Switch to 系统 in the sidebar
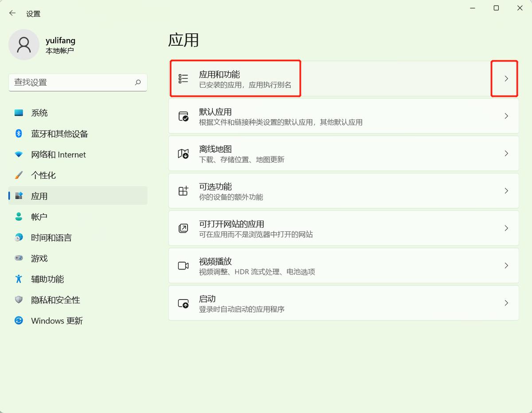 (x=40, y=113)
